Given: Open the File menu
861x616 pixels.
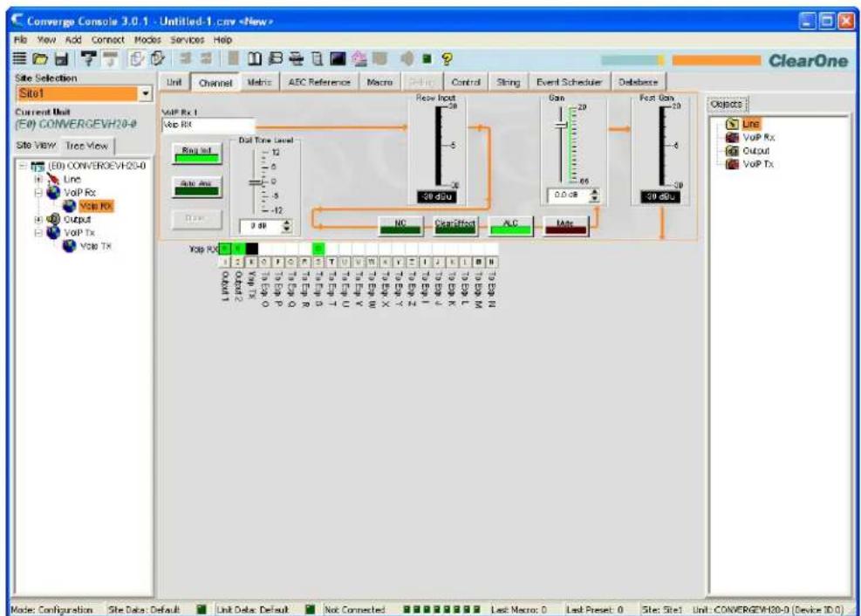Looking at the screenshot, I should [20, 40].
